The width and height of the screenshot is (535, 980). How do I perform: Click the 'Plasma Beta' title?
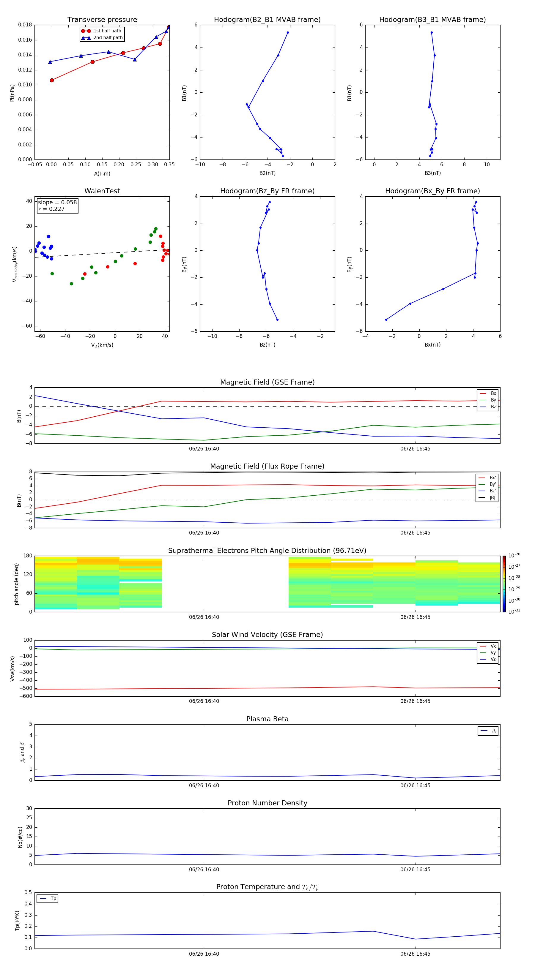point(267,719)
